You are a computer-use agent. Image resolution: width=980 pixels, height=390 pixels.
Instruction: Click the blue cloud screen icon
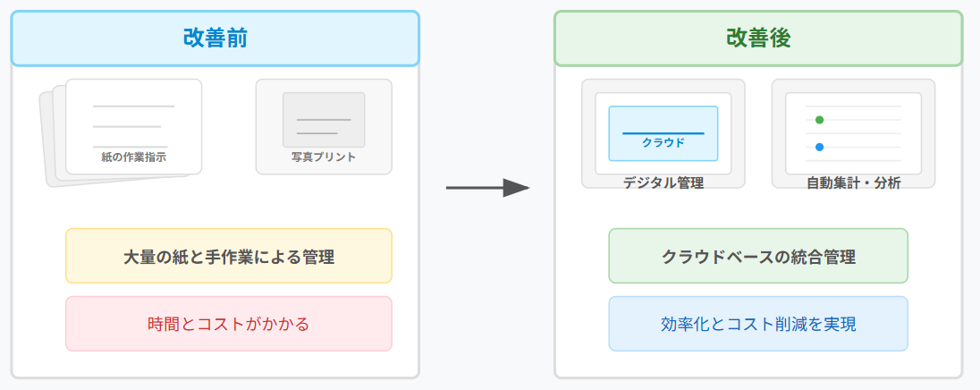tap(663, 132)
